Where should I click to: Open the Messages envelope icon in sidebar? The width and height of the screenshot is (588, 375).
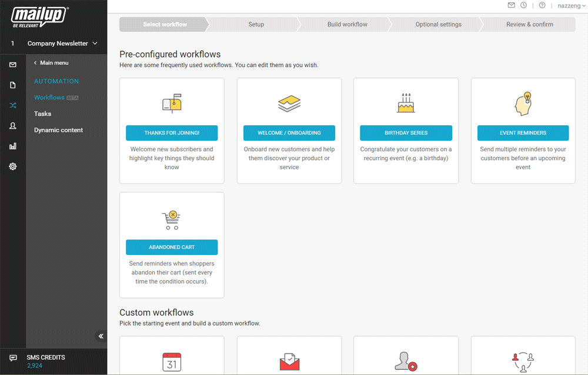click(x=13, y=65)
